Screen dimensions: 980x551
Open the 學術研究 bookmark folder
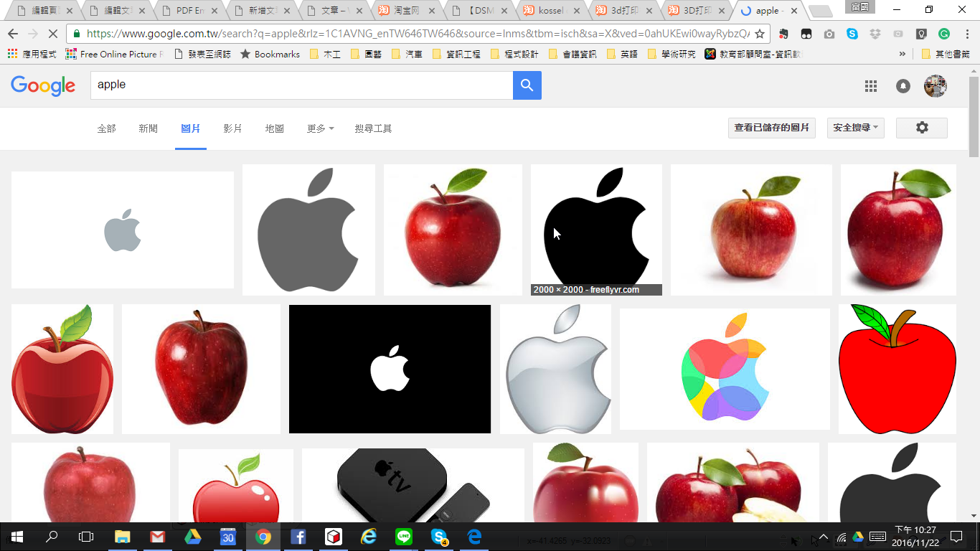pyautogui.click(x=671, y=54)
